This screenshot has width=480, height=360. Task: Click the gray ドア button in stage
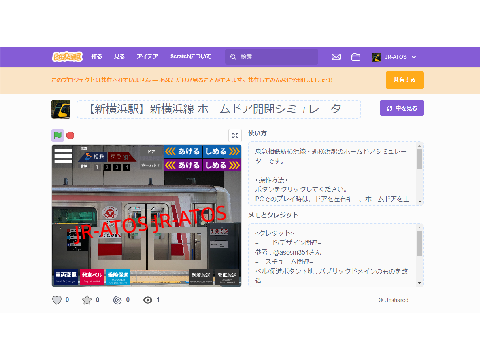click(x=151, y=152)
